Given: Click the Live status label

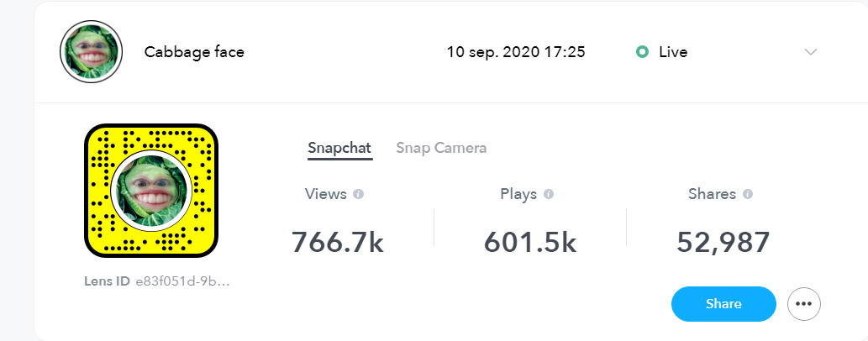Looking at the screenshot, I should [x=673, y=52].
